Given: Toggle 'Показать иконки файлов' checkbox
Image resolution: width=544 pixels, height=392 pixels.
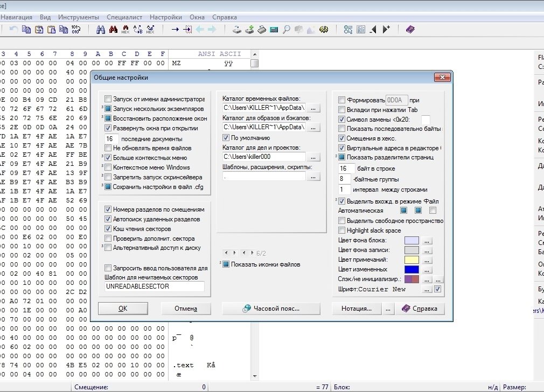Looking at the screenshot, I should (x=226, y=264).
